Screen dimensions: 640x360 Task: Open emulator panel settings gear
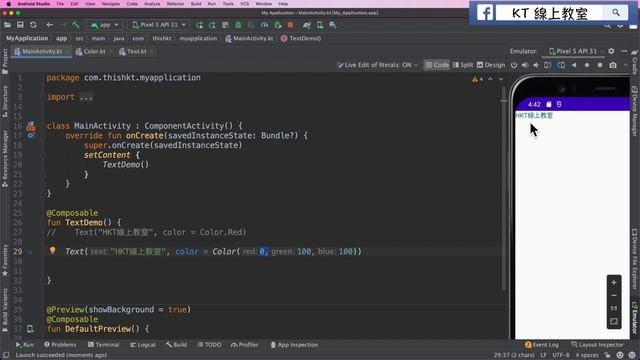(611, 51)
